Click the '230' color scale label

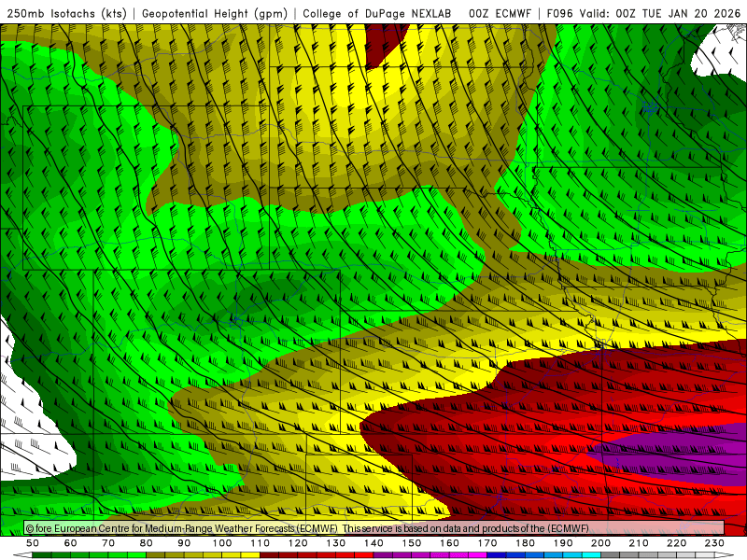tap(714, 543)
